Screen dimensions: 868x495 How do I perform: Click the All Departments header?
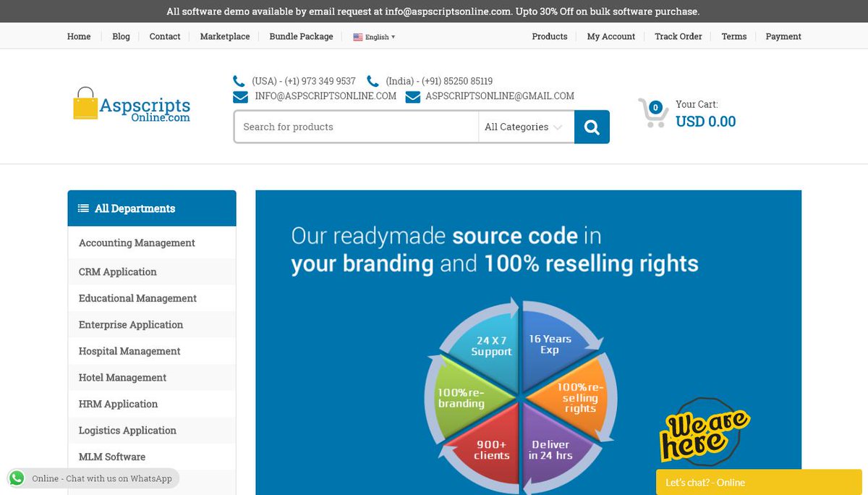coord(152,208)
